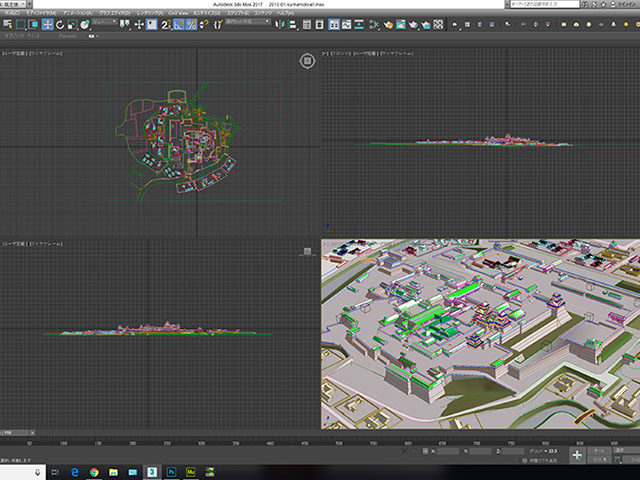Toggle the Percent Snap button
This screenshot has height=480, width=640.
[191, 24]
